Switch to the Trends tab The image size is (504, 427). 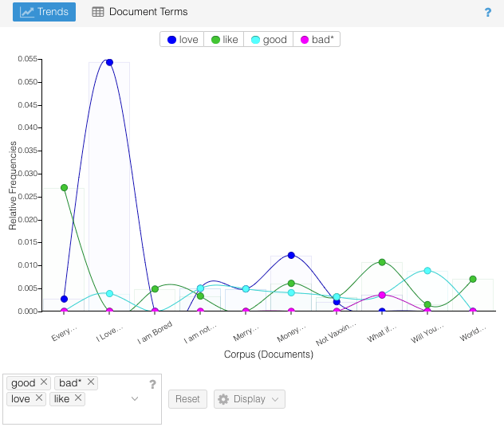click(x=44, y=12)
